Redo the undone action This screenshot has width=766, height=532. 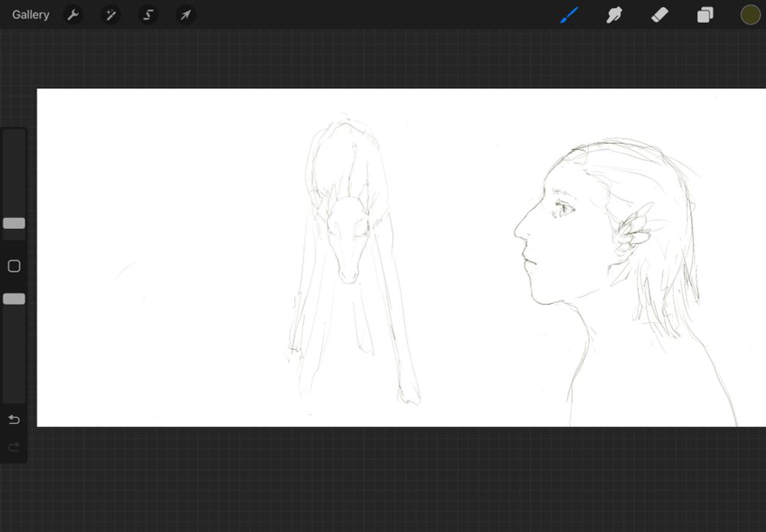click(x=14, y=446)
